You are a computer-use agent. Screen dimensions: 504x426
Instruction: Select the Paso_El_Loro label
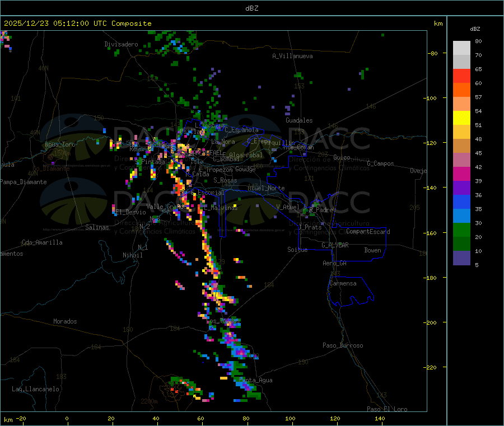388,409
